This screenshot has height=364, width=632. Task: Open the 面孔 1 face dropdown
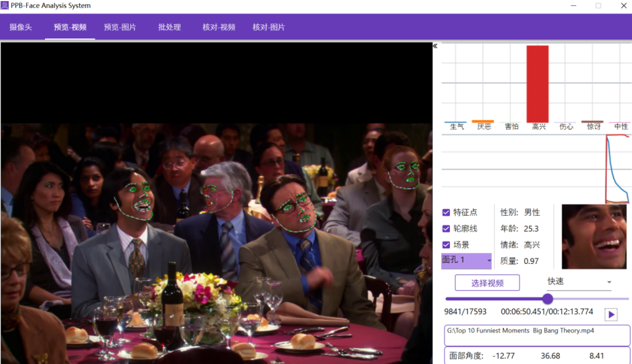click(x=466, y=260)
